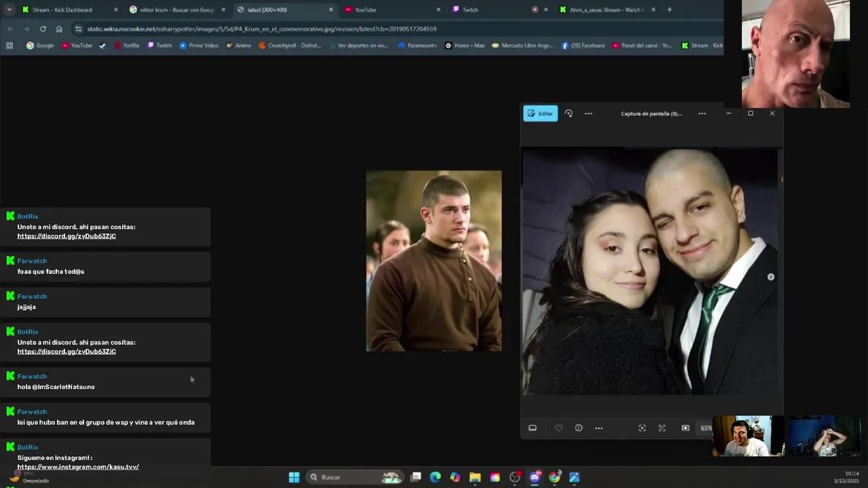Click Farwatch username on 'jajjaja' message
This screenshot has width=868, height=488.
point(32,296)
